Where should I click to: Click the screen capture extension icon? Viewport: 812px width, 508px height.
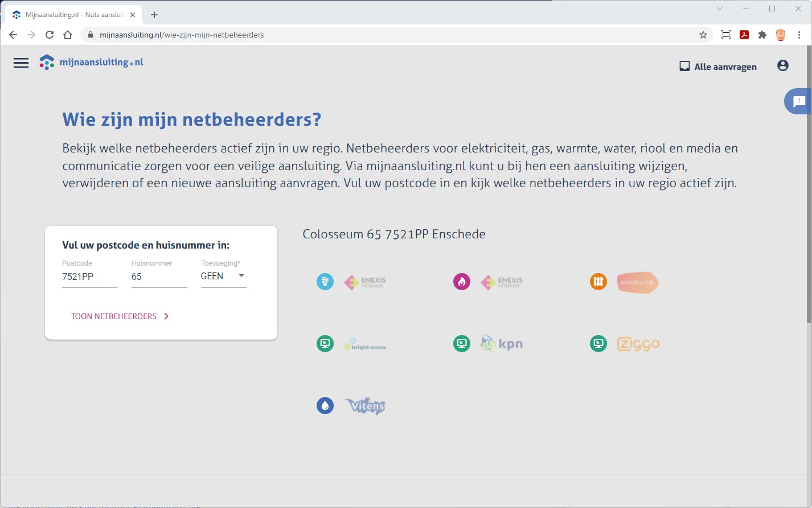coord(726,35)
